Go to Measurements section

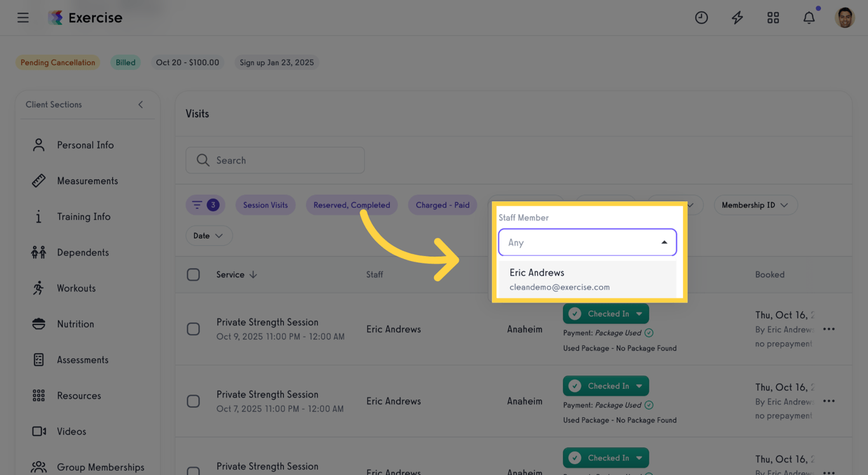click(87, 181)
